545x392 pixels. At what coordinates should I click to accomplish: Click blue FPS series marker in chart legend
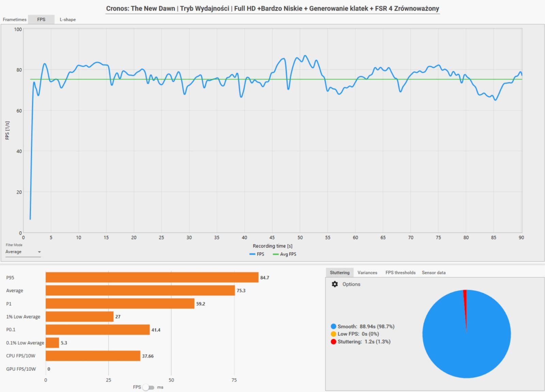252,254
